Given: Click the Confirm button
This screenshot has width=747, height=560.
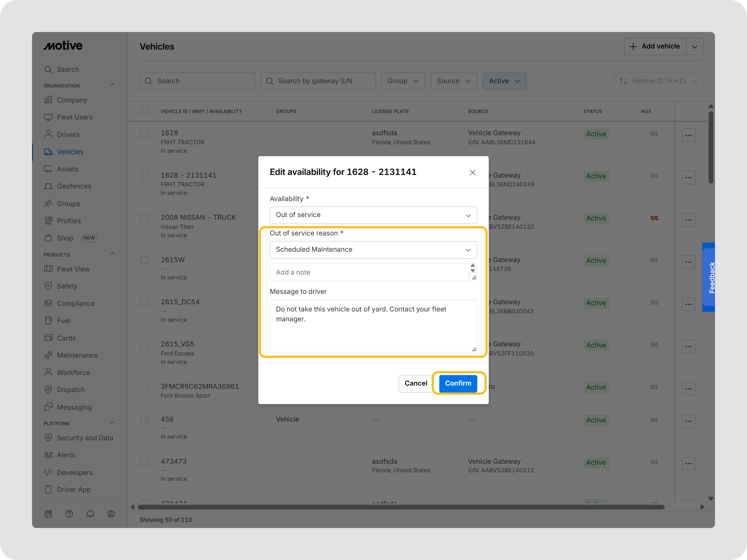Looking at the screenshot, I should click(x=458, y=383).
